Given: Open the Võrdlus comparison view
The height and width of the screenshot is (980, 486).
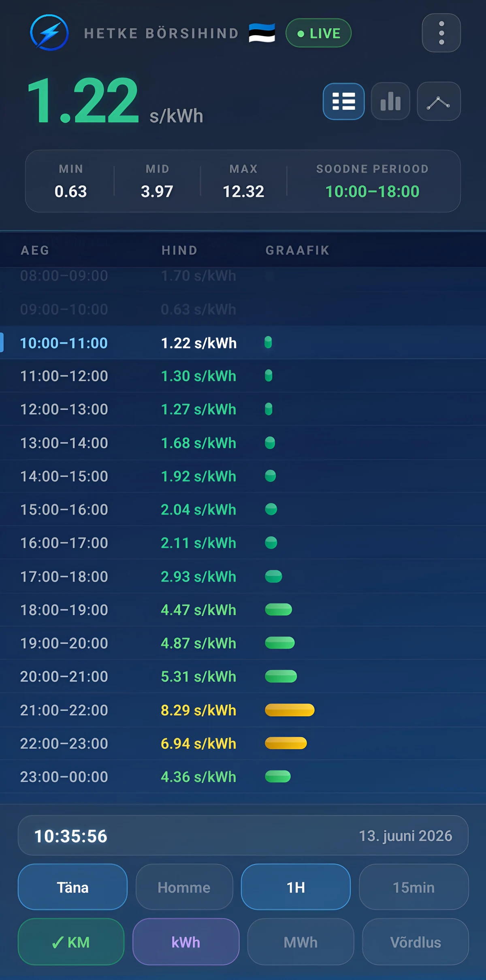Looking at the screenshot, I should [x=415, y=942].
